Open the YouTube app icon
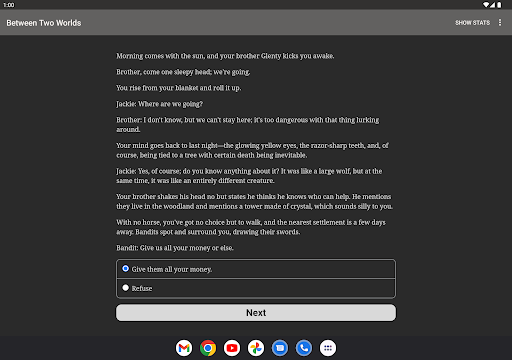 pyautogui.click(x=232, y=348)
